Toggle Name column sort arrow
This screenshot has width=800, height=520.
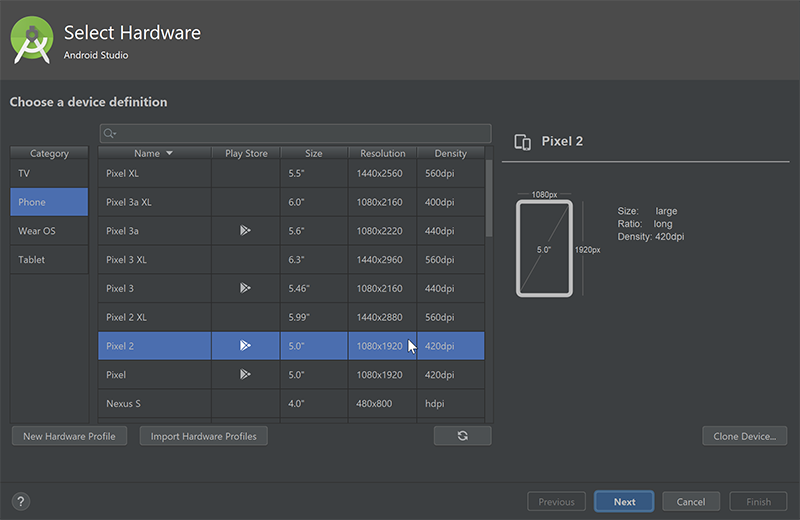[169, 153]
